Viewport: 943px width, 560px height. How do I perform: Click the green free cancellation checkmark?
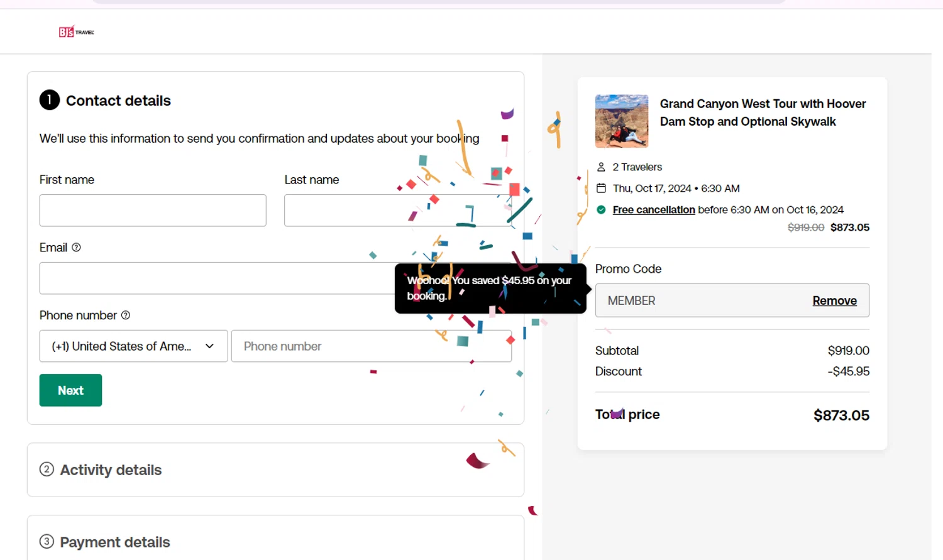(x=601, y=210)
